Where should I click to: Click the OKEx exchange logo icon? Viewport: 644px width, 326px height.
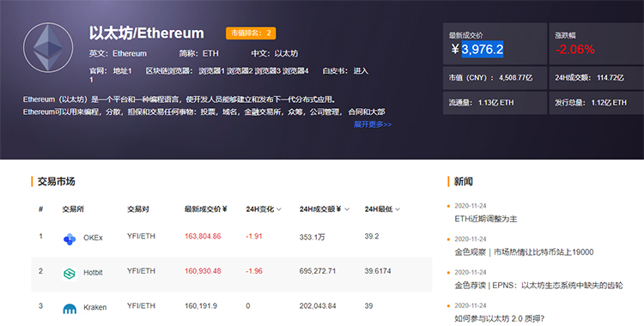click(x=70, y=239)
